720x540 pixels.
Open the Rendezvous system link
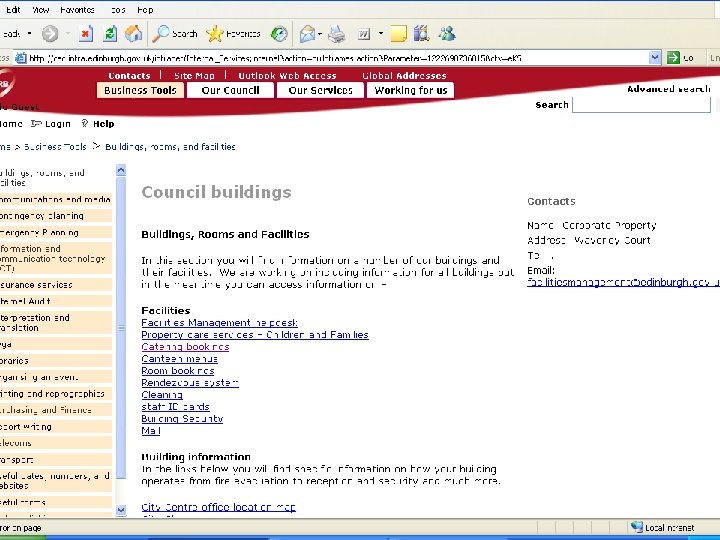[190, 382]
